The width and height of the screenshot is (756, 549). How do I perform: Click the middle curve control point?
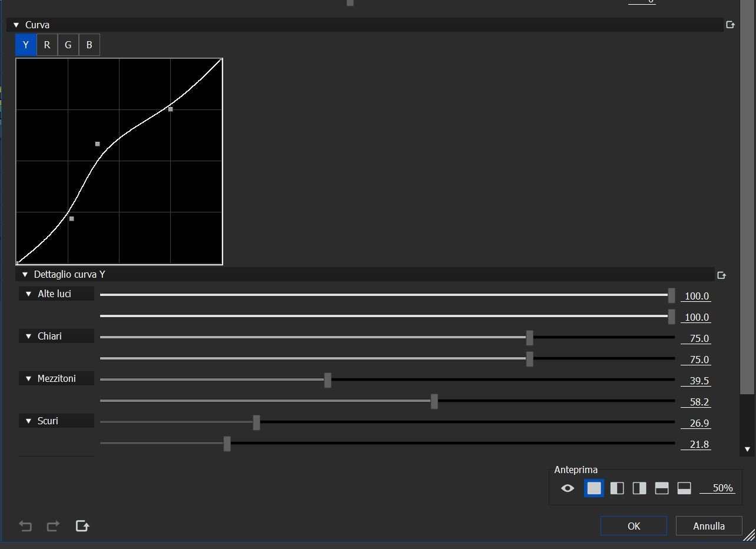point(98,144)
